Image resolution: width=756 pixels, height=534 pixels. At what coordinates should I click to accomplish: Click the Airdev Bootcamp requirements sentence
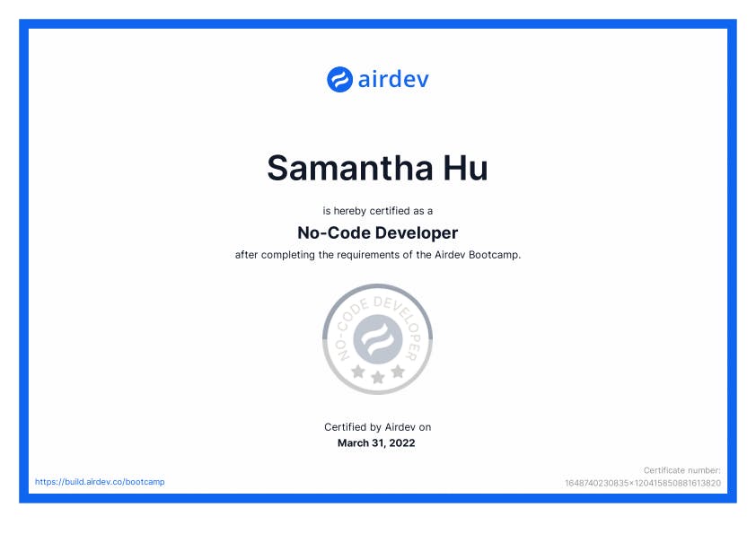coord(377,255)
